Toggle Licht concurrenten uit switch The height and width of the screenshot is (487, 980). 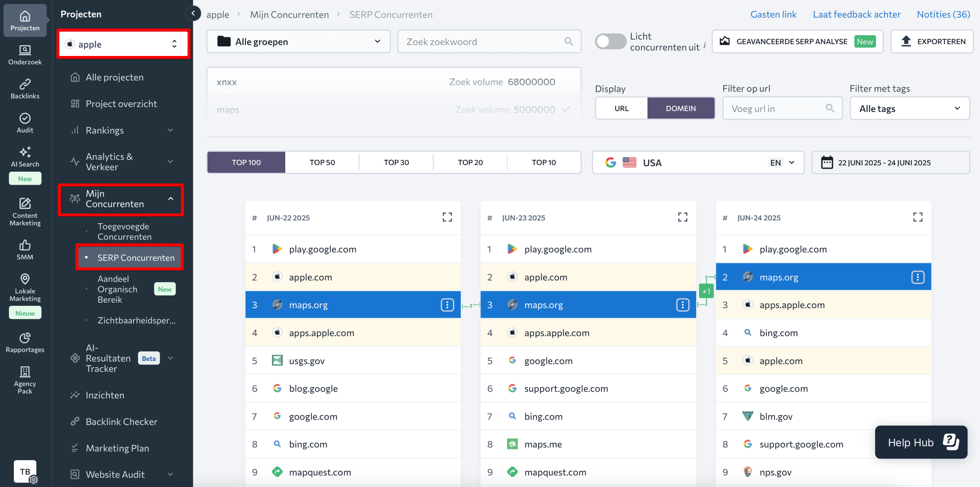coord(610,41)
